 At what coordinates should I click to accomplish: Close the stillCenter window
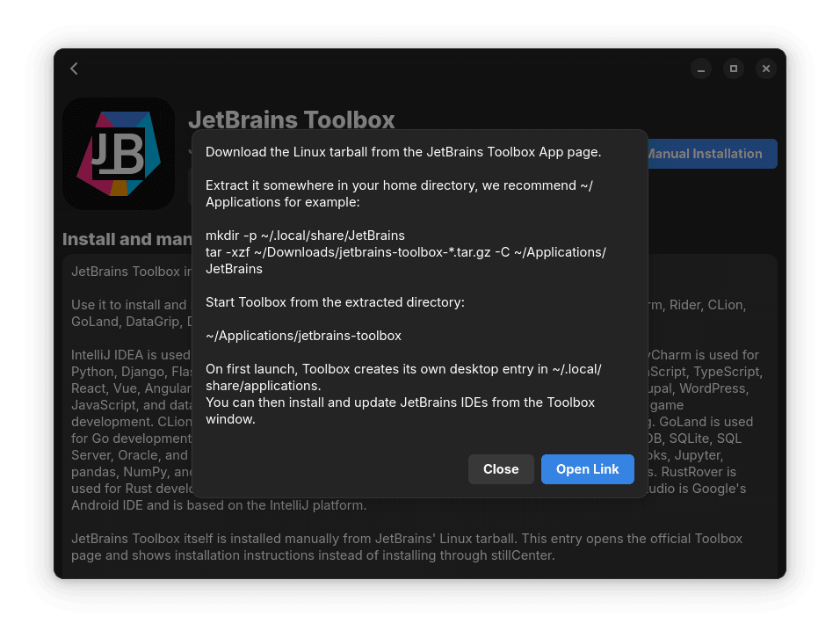click(x=766, y=69)
